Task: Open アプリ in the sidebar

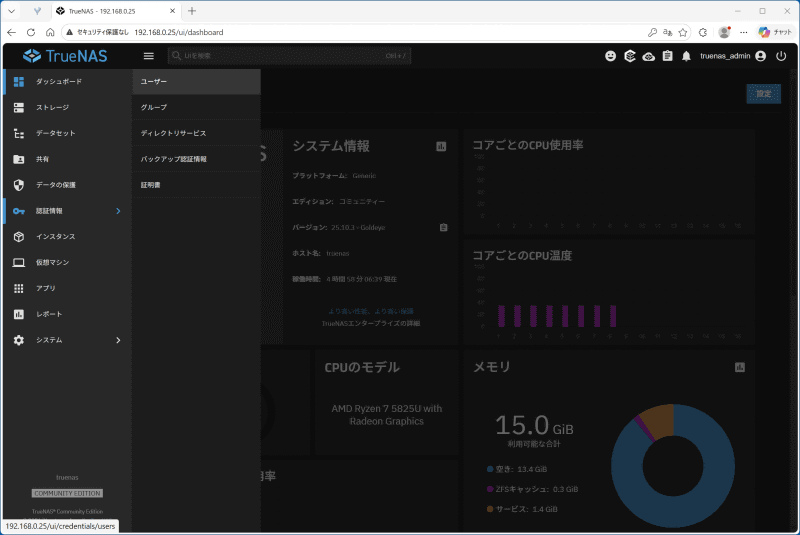Action: point(67,289)
